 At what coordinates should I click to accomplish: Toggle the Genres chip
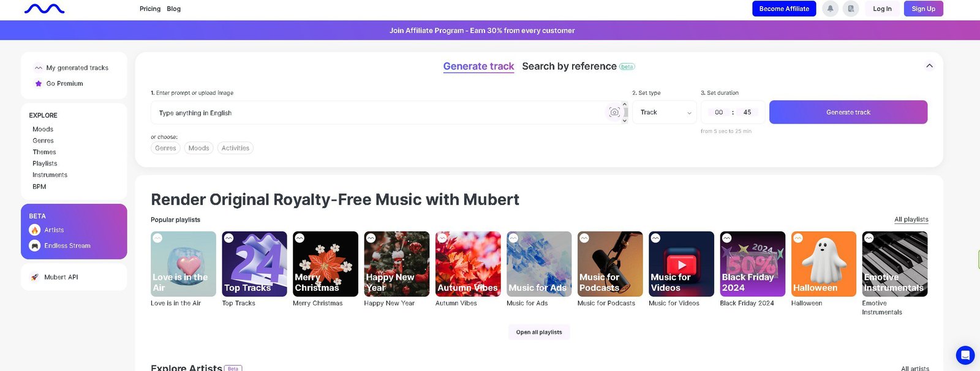point(165,148)
